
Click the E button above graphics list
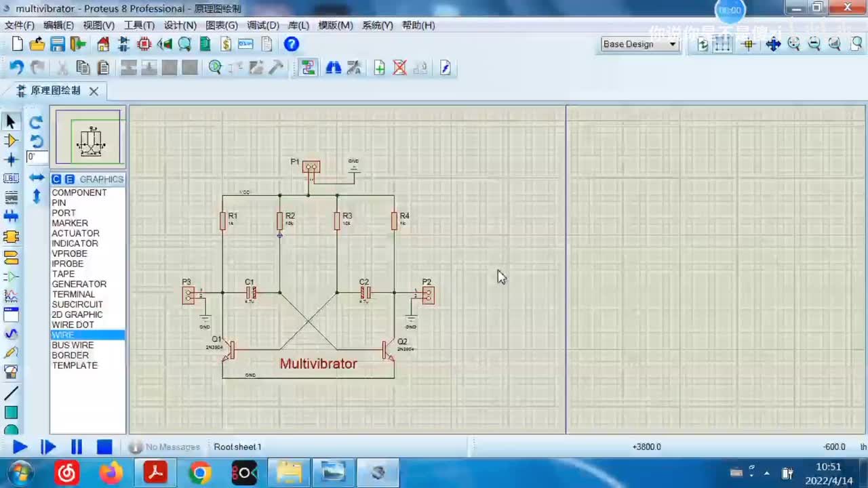click(68, 180)
